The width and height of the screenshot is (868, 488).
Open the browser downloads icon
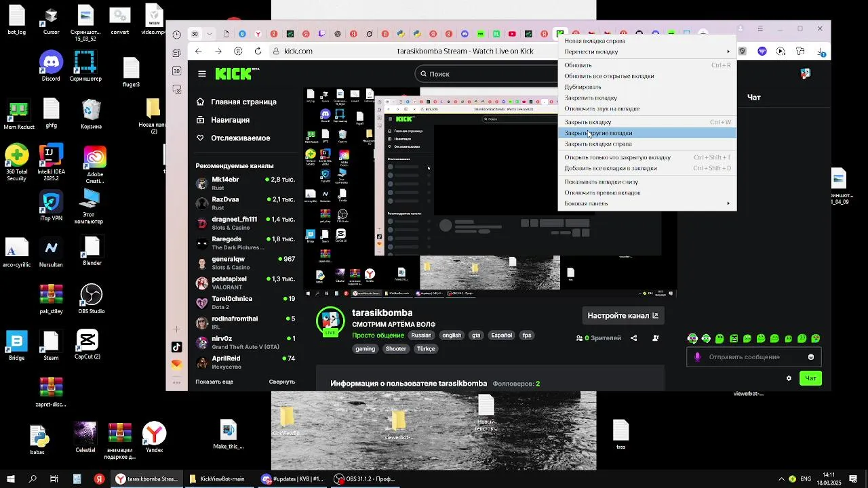point(821,52)
